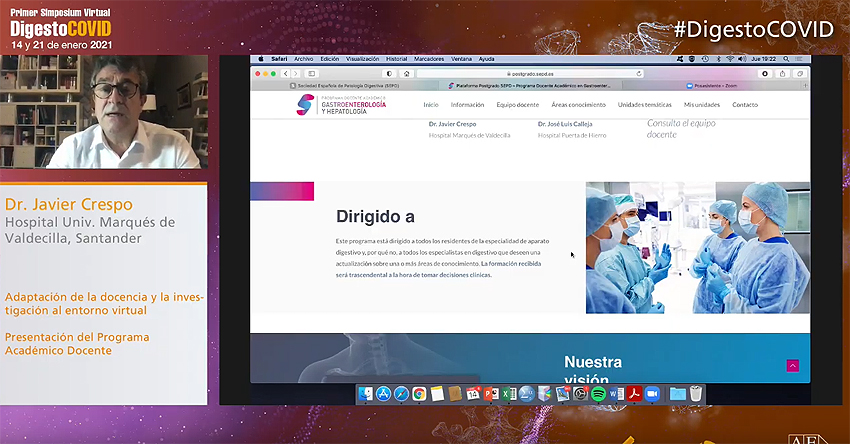The width and height of the screenshot is (850, 444).
Task: Click the Dr. Javier Crespo name text
Action: (452, 124)
